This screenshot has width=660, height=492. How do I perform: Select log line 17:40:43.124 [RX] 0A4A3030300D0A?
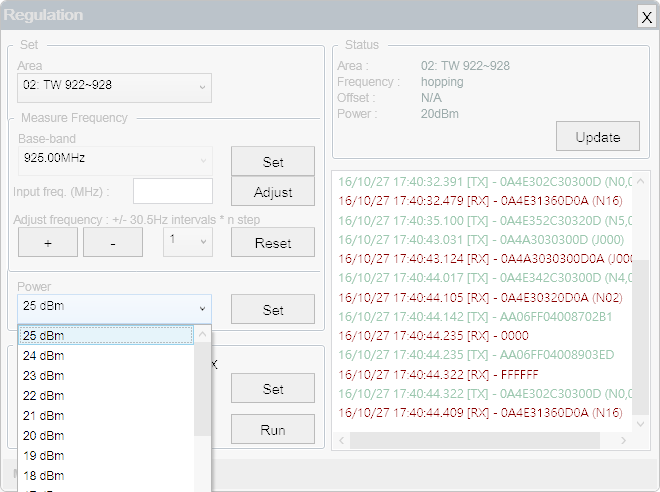click(485, 258)
